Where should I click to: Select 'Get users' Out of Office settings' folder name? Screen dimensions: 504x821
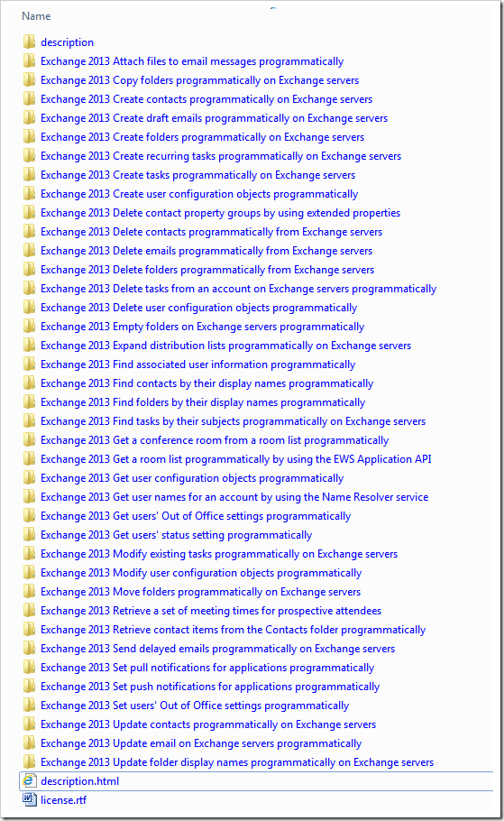196,516
